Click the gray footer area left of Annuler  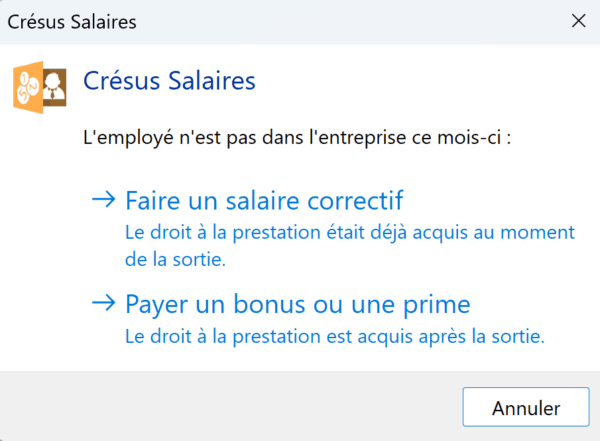pos(230,407)
